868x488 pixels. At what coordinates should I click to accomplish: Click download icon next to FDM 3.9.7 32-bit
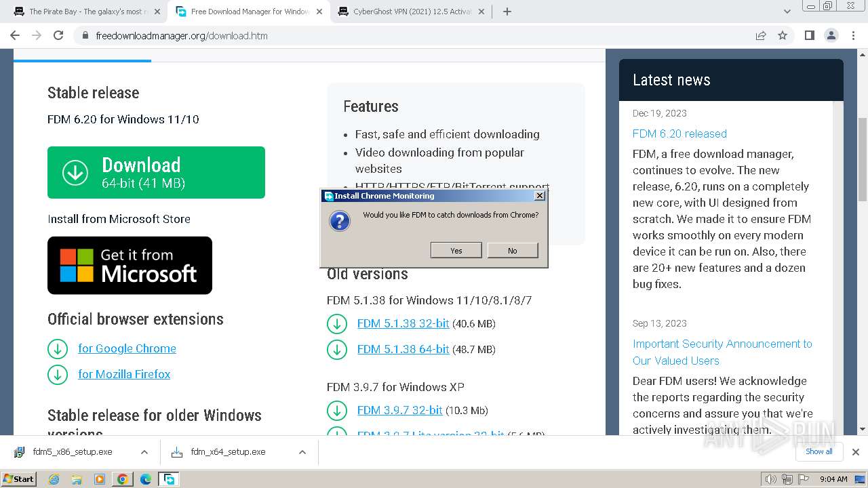point(337,411)
